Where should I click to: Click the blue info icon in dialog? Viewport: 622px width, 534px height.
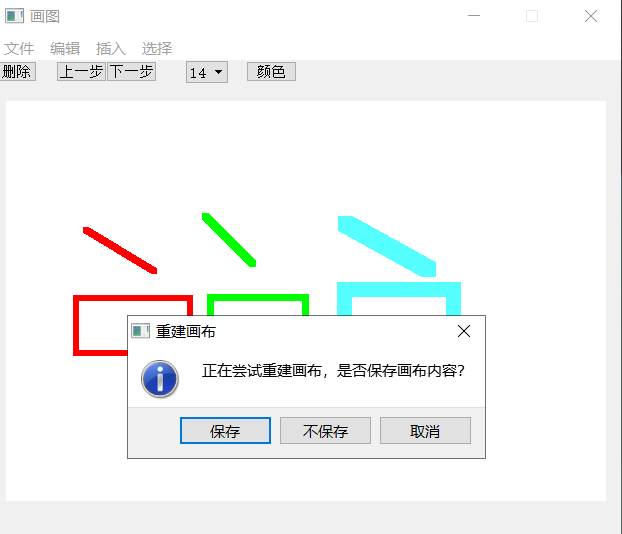click(160, 379)
